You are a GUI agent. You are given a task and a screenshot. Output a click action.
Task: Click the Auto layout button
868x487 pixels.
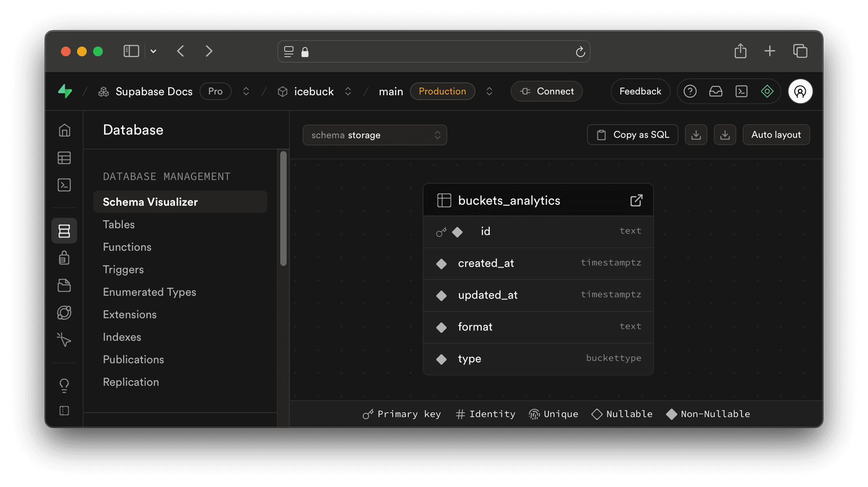pos(776,135)
